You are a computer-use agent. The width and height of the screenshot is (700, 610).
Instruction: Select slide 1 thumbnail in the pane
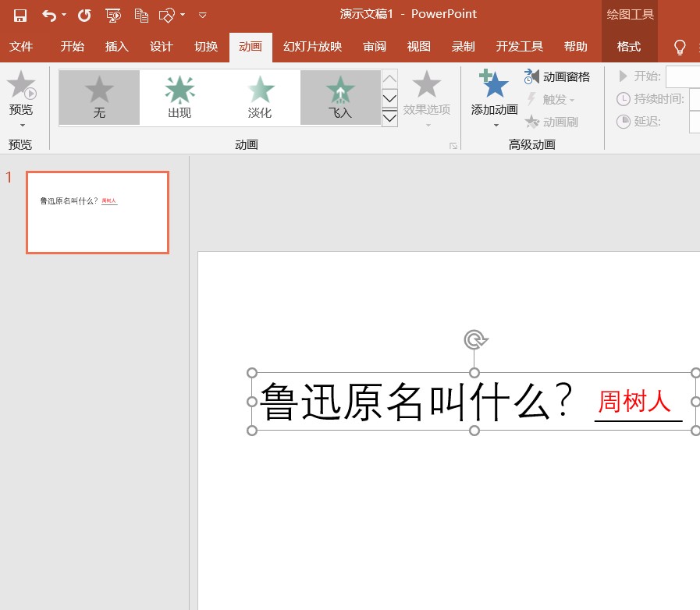click(x=97, y=212)
